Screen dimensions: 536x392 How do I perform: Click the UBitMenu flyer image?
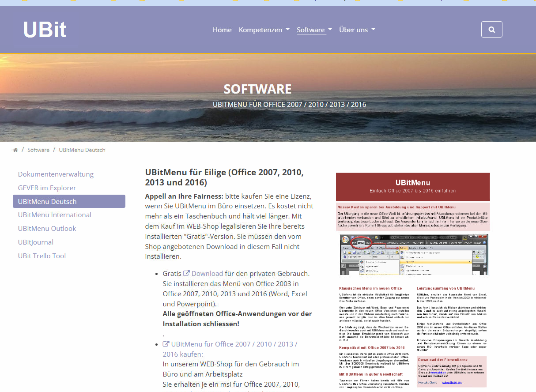pyautogui.click(x=413, y=280)
